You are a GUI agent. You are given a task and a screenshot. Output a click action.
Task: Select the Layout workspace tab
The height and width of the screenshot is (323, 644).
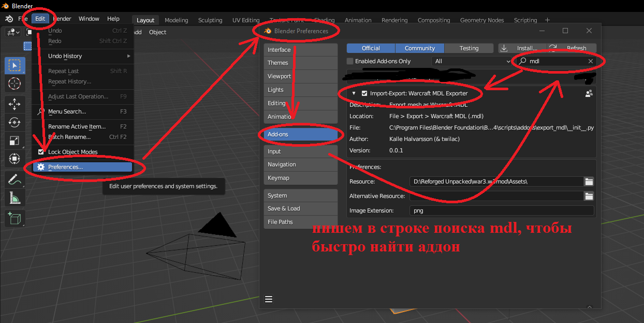(145, 20)
